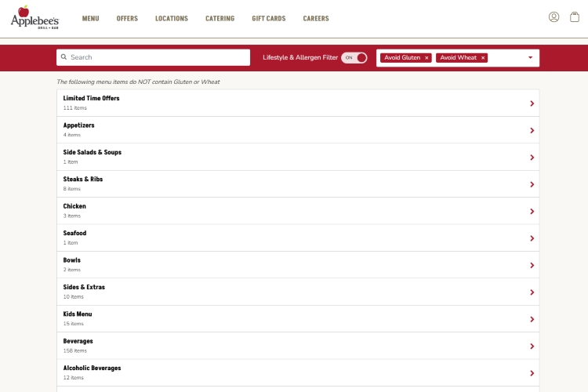Open the allergen filter dropdown arrow
This screenshot has height=392, width=588.
click(530, 57)
